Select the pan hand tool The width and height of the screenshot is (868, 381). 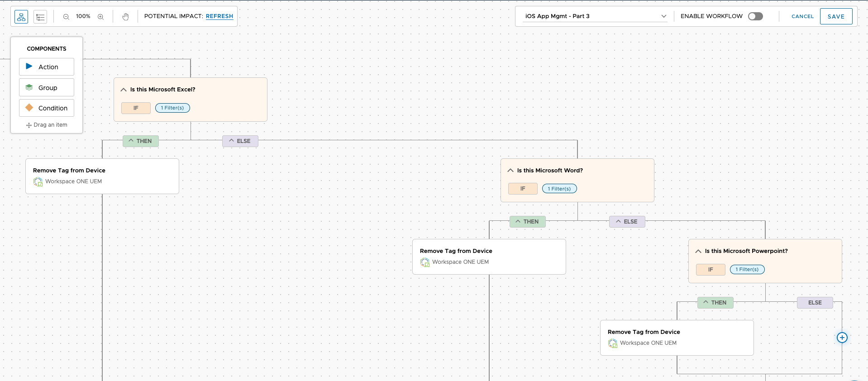125,17
